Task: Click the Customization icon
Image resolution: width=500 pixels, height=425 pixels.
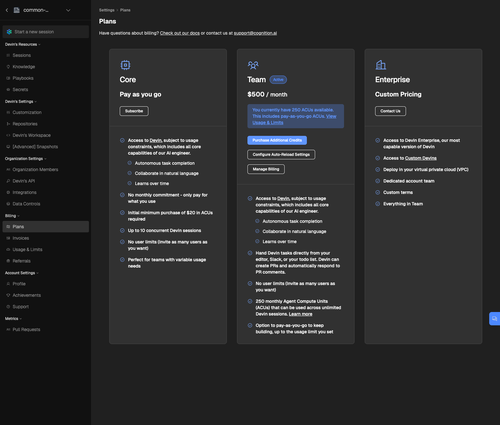Action: (x=8, y=112)
